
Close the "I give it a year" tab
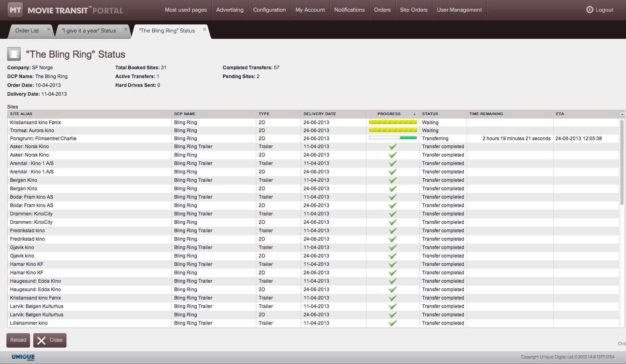(x=126, y=29)
